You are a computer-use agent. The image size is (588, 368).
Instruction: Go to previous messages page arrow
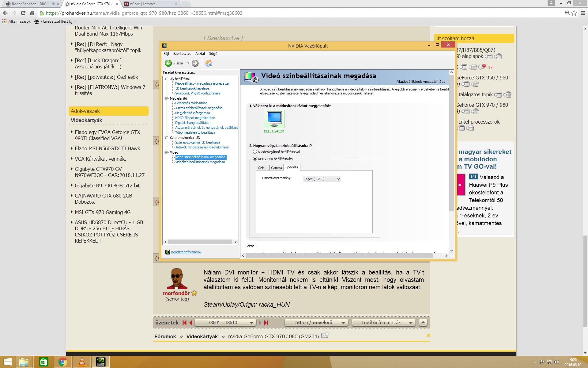point(191,323)
